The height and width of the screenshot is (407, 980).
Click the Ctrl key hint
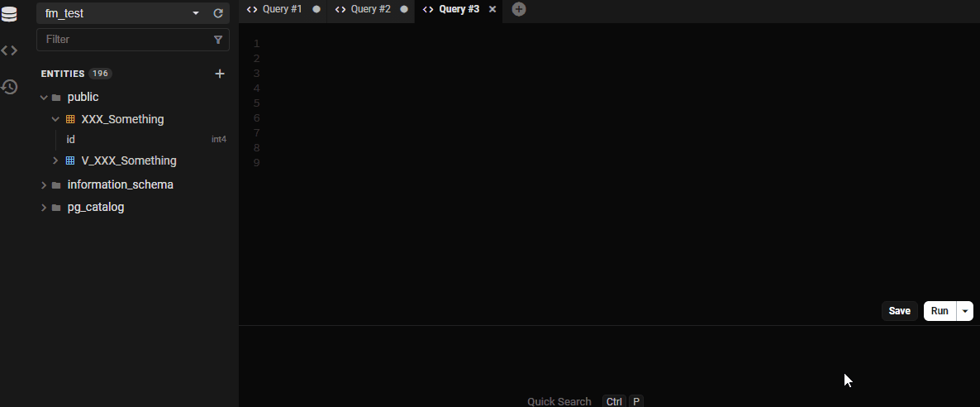tap(614, 401)
